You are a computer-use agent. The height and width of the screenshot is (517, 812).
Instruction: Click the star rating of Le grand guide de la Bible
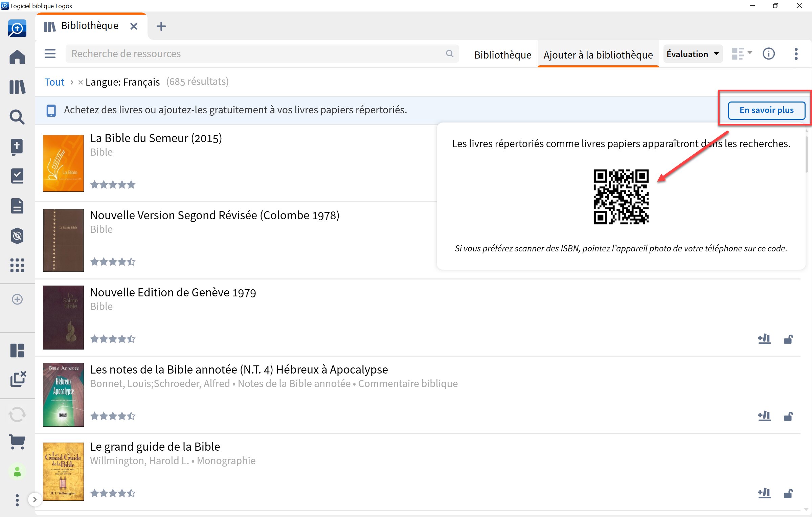pyautogui.click(x=113, y=493)
